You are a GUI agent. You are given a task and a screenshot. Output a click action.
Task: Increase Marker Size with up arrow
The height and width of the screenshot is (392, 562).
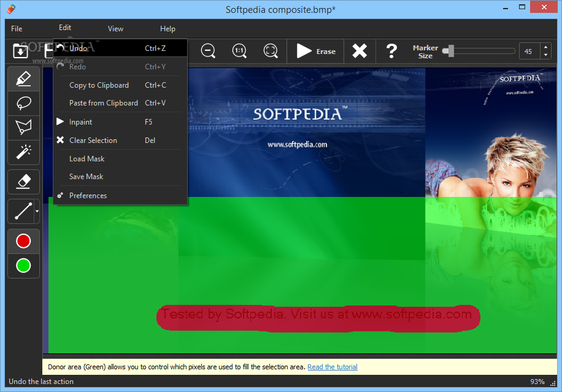pos(545,47)
